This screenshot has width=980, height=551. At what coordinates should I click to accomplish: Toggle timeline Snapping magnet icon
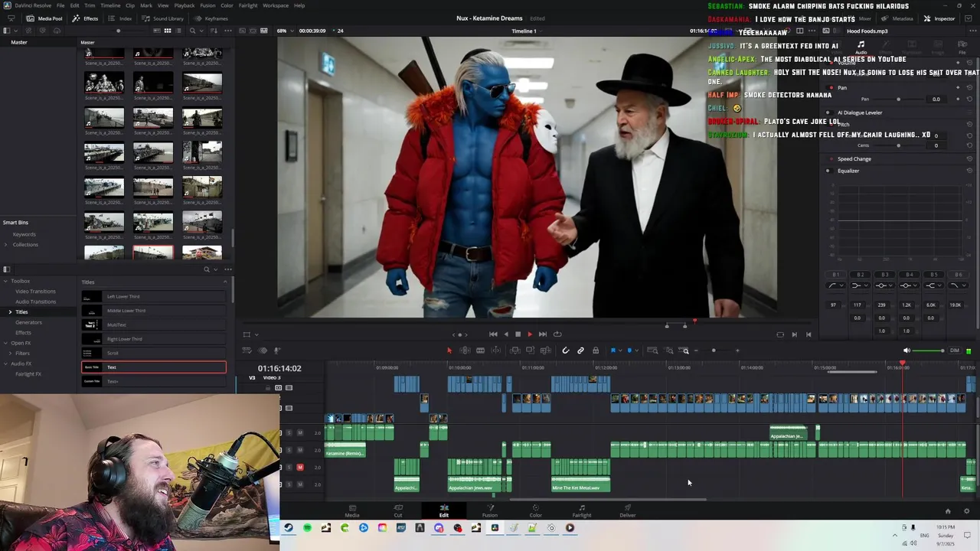tap(566, 350)
